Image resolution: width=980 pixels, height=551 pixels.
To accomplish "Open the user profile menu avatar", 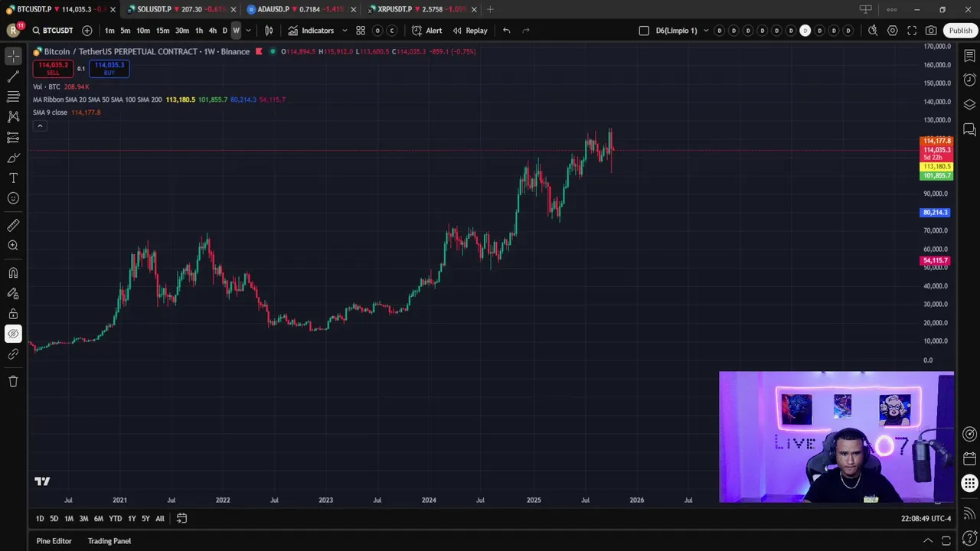I will (13, 31).
